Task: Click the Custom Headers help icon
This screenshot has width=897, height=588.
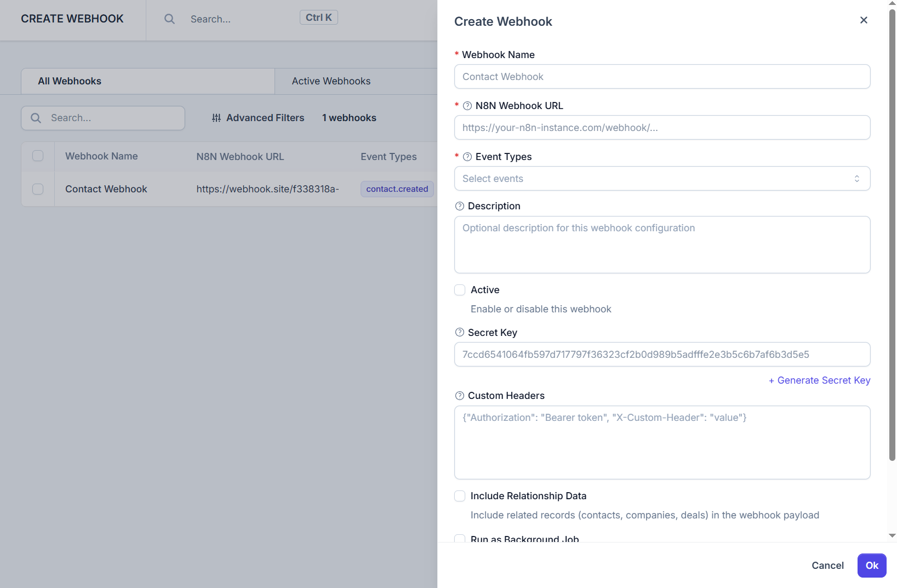Action: pos(460,396)
